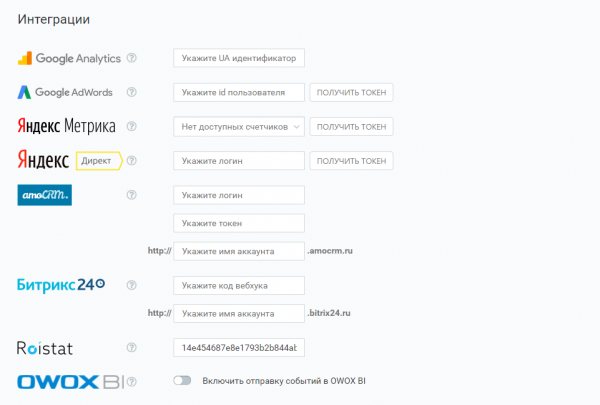The height and width of the screenshot is (405, 600).
Task: Open the question-mark hint for Яндекс Метрика
Action: coord(132,126)
